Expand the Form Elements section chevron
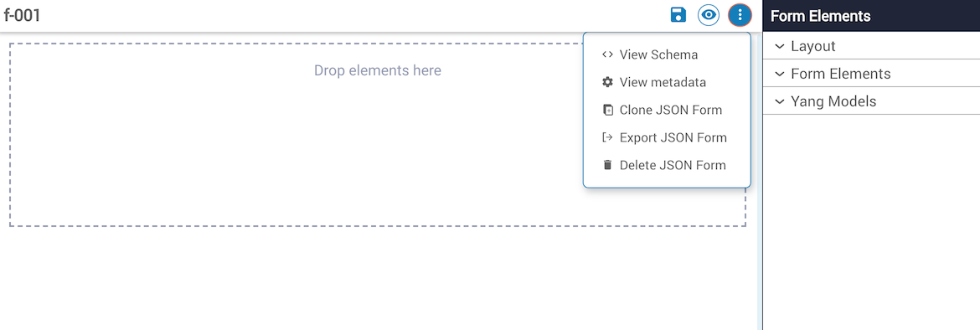Screen dimensions: 980x330 point(779,74)
